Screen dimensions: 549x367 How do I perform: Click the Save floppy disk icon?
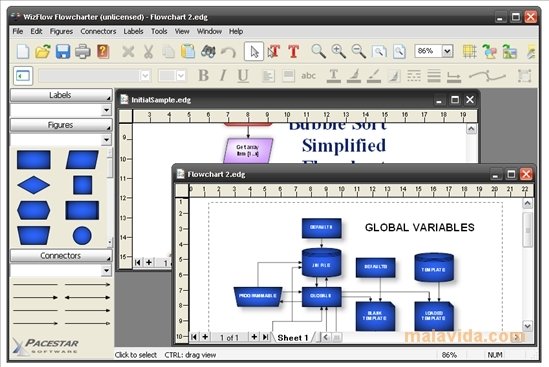click(63, 51)
